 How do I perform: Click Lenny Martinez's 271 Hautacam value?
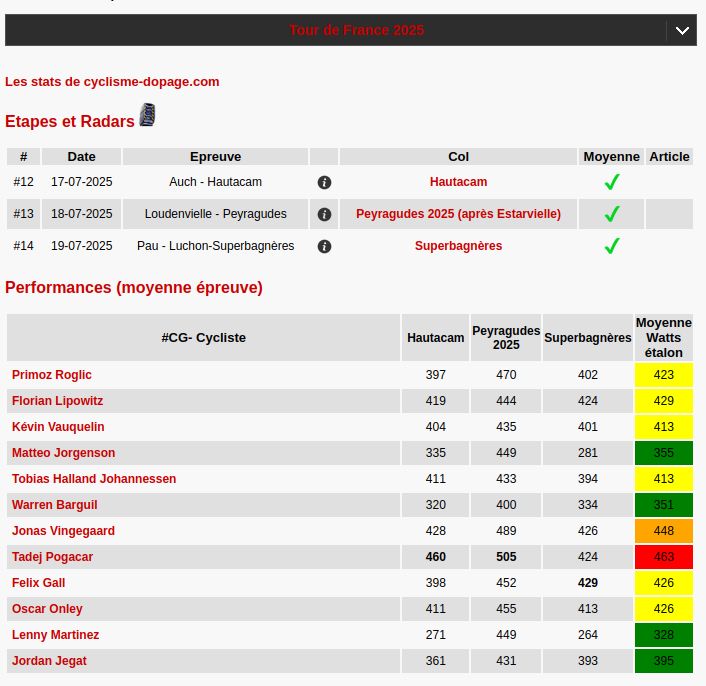pos(435,635)
